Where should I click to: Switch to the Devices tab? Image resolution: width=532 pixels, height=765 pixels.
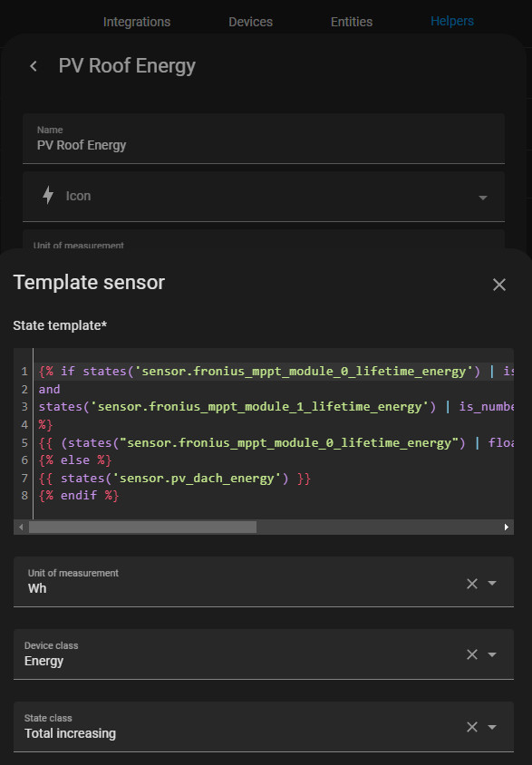(251, 22)
